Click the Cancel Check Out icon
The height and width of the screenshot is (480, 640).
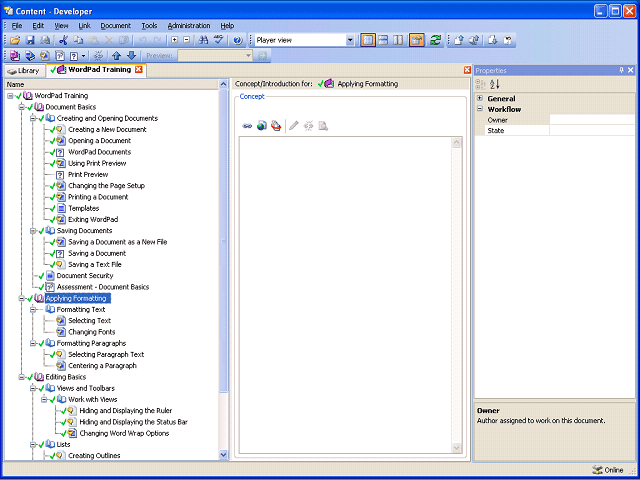(508, 40)
